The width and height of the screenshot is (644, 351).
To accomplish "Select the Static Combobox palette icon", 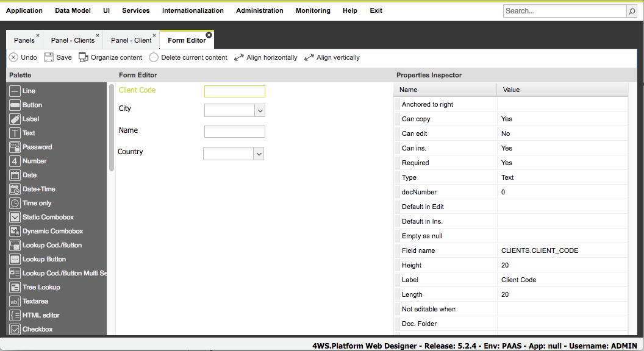I will (15, 217).
